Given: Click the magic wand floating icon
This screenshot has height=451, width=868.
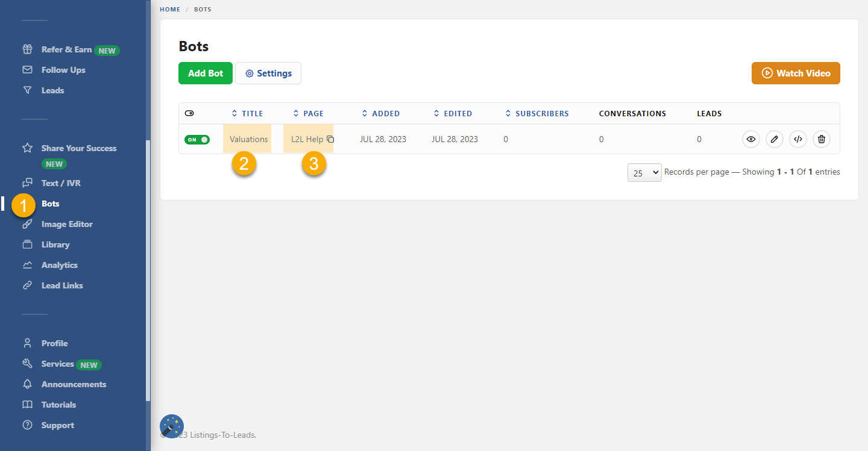Looking at the screenshot, I should 172,426.
